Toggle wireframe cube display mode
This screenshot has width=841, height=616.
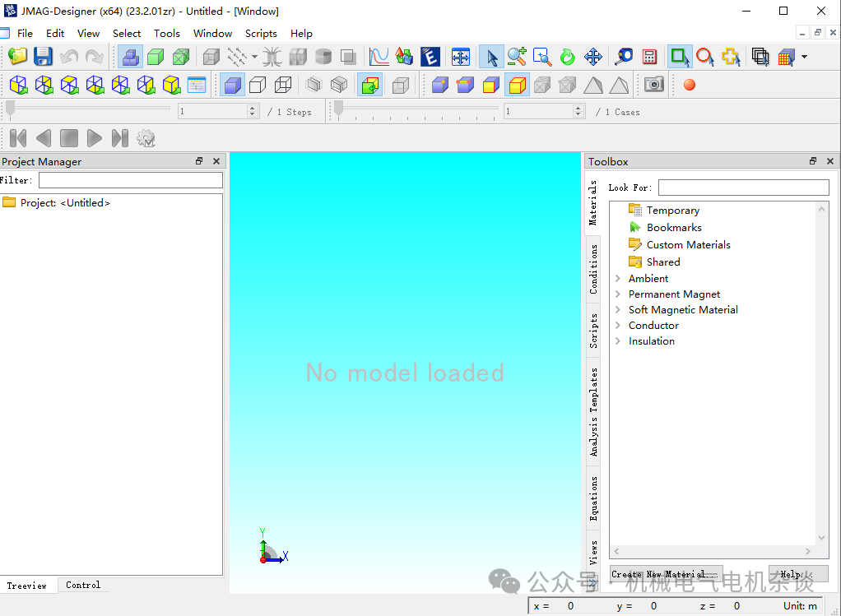(x=283, y=85)
